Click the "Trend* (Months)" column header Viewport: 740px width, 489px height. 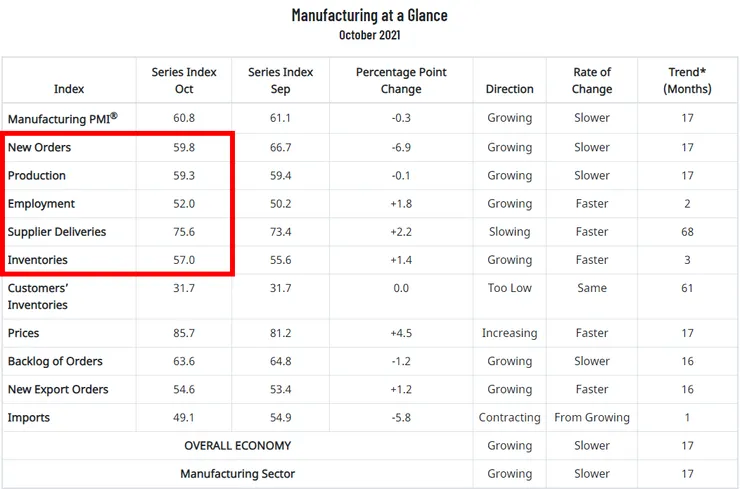coord(687,80)
